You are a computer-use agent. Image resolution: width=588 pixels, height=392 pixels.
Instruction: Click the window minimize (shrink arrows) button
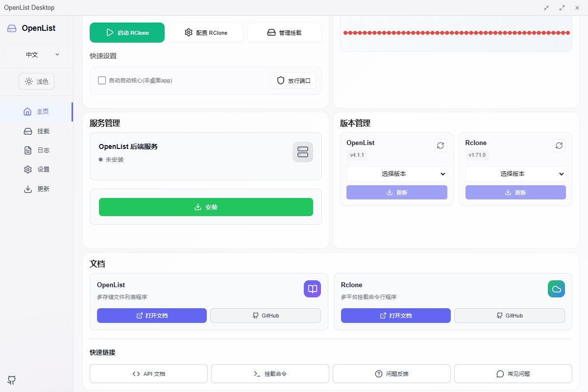(x=546, y=7)
